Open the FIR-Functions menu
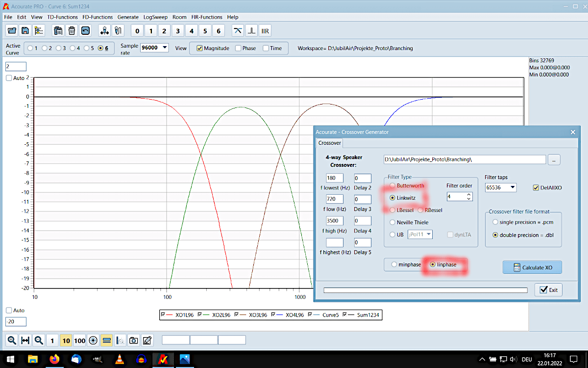The width and height of the screenshot is (588, 368). pyautogui.click(x=206, y=17)
